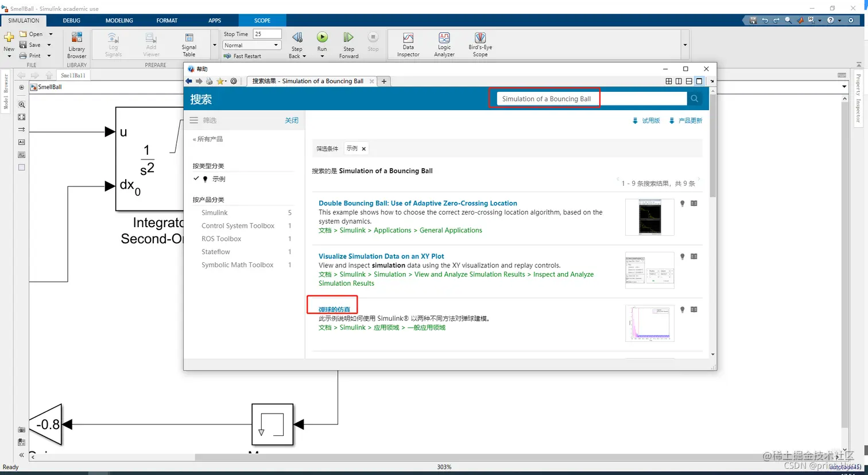The height and width of the screenshot is (475, 868).
Task: Collapse the toolstrip with arrow icon
Action: click(x=859, y=64)
